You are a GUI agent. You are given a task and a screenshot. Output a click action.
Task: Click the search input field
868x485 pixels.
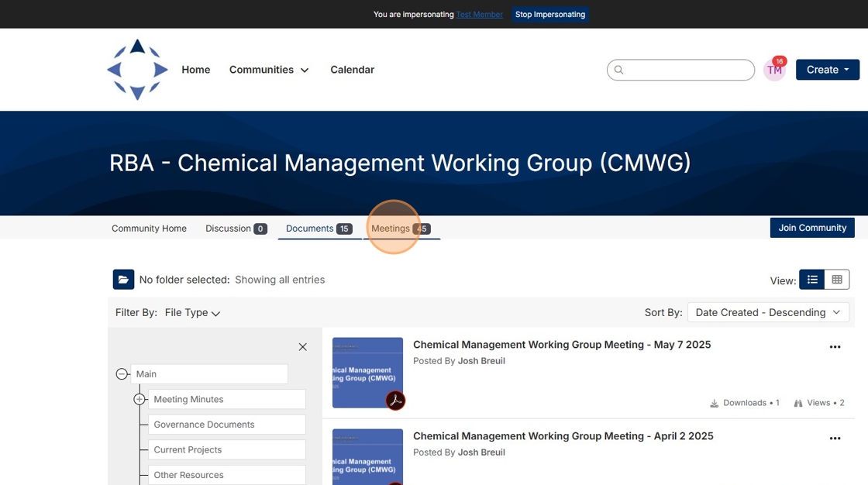tap(681, 70)
